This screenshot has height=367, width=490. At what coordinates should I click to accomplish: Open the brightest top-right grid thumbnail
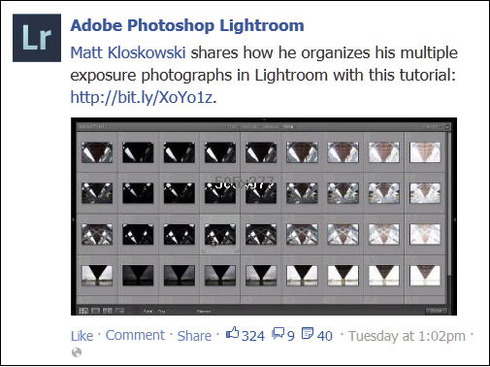(425, 152)
